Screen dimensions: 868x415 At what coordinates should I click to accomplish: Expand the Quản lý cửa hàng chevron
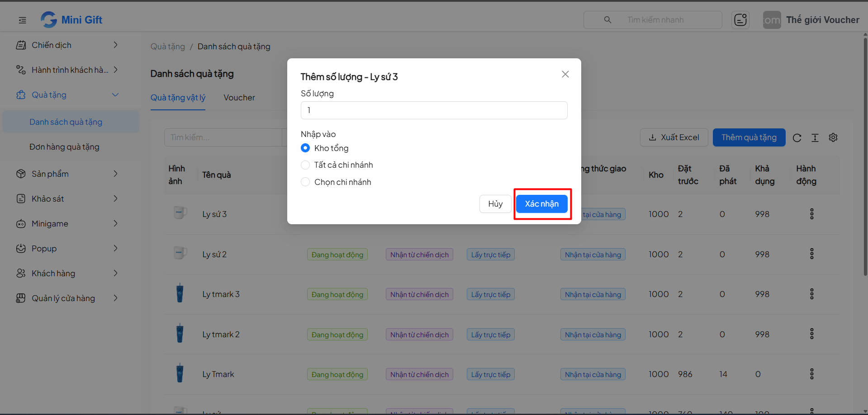point(116,298)
